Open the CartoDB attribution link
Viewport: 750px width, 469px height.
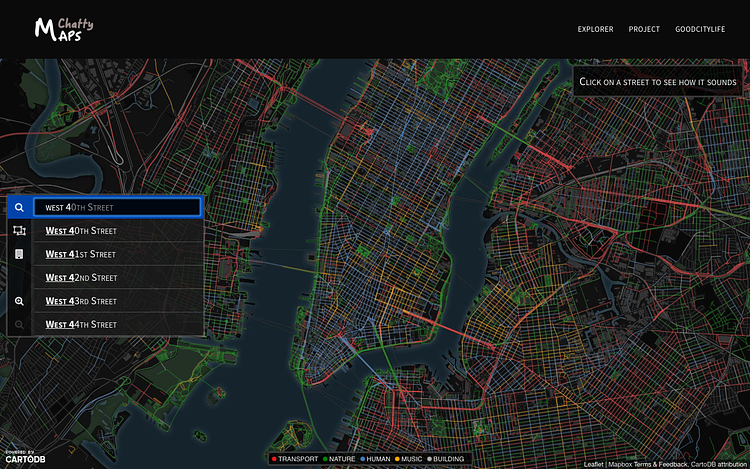718,464
